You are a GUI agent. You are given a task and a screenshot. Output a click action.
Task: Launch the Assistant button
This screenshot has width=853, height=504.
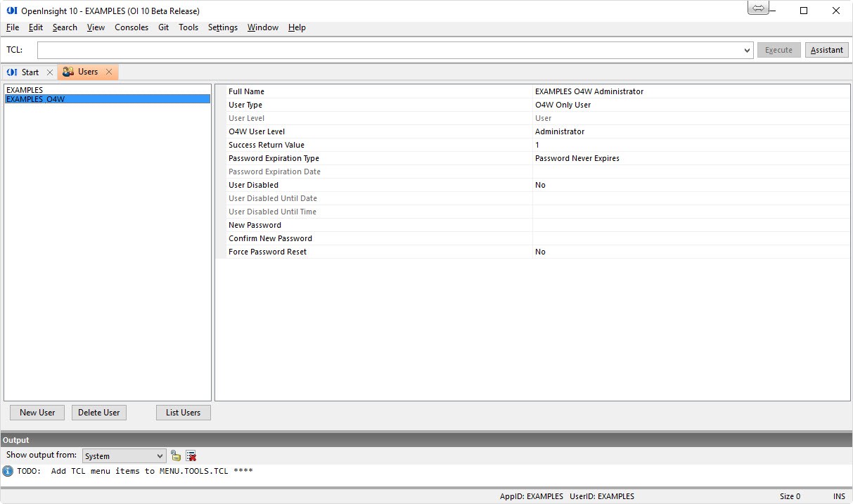pos(826,50)
